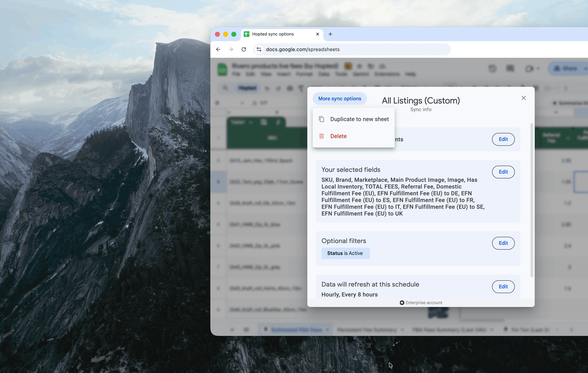
Task: Click the Duplicate to new sheet copy icon
Action: click(x=321, y=119)
